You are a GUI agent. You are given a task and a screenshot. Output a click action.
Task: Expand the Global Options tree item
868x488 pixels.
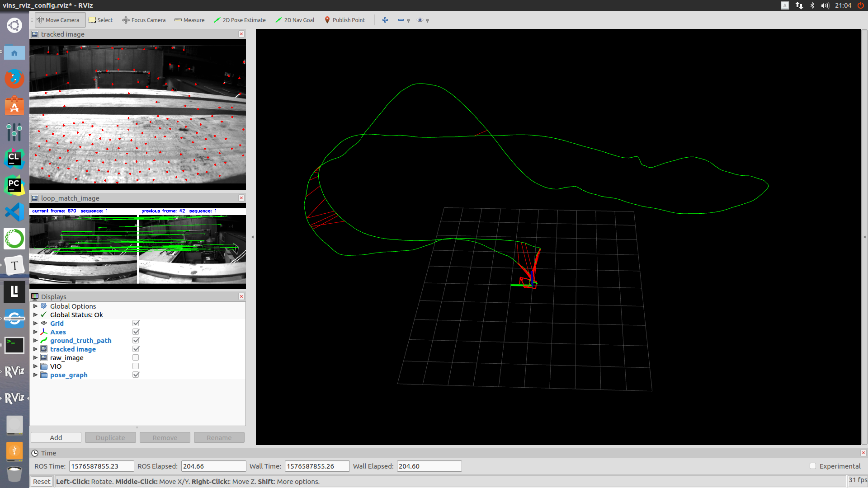[x=35, y=306]
